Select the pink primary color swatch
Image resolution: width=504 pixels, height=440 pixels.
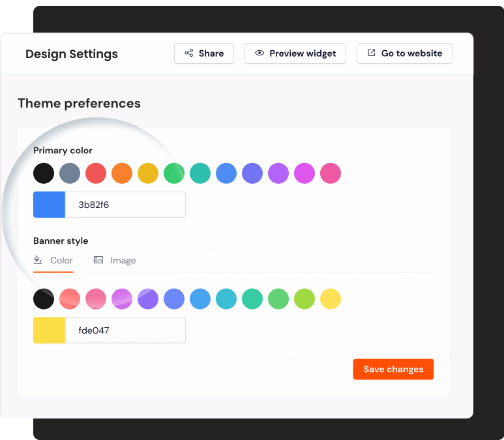331,173
